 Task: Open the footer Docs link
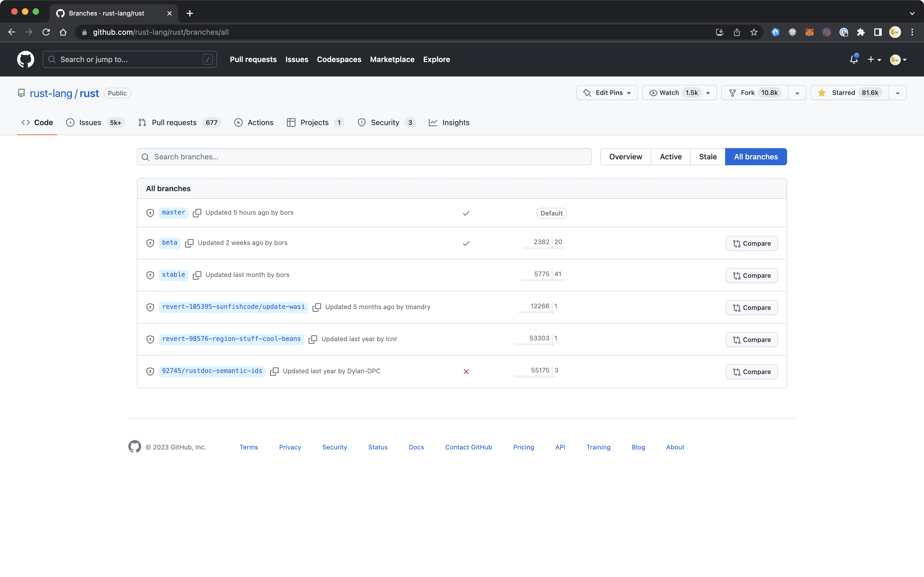(x=416, y=447)
